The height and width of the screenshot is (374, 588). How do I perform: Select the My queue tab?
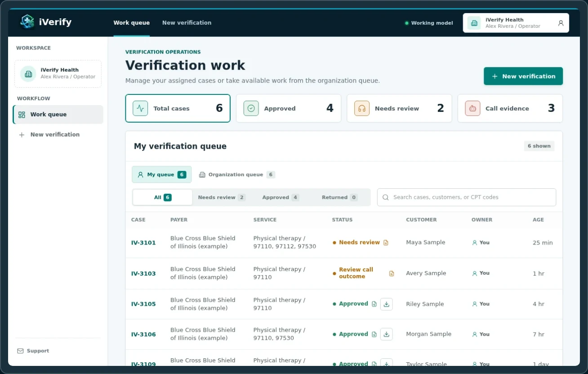point(162,174)
